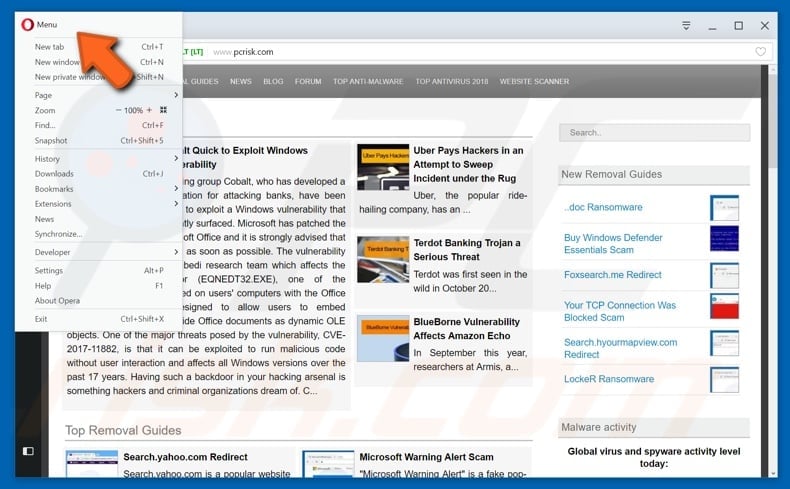Click the Uber Pays Hackers article thumbnail
Screen dimensions: 790x489
click(x=383, y=167)
